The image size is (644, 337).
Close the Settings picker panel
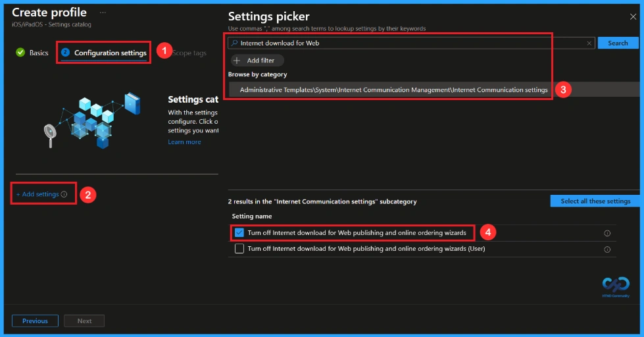633,17
